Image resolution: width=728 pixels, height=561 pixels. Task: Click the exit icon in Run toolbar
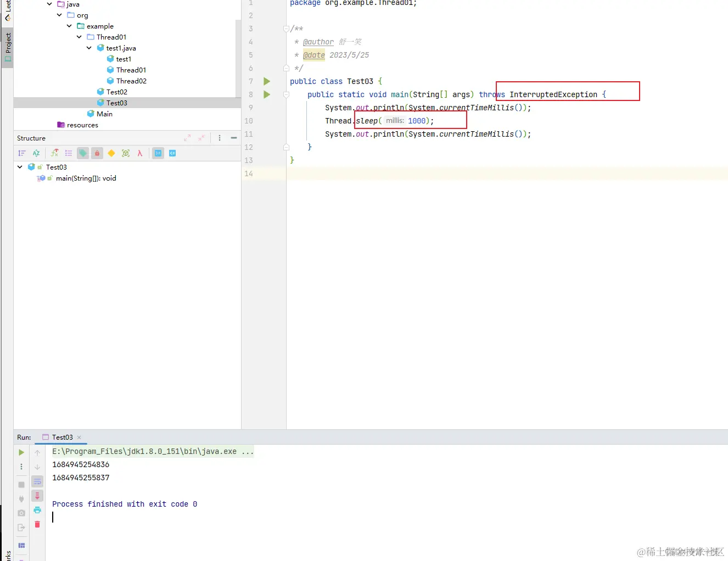(x=21, y=528)
